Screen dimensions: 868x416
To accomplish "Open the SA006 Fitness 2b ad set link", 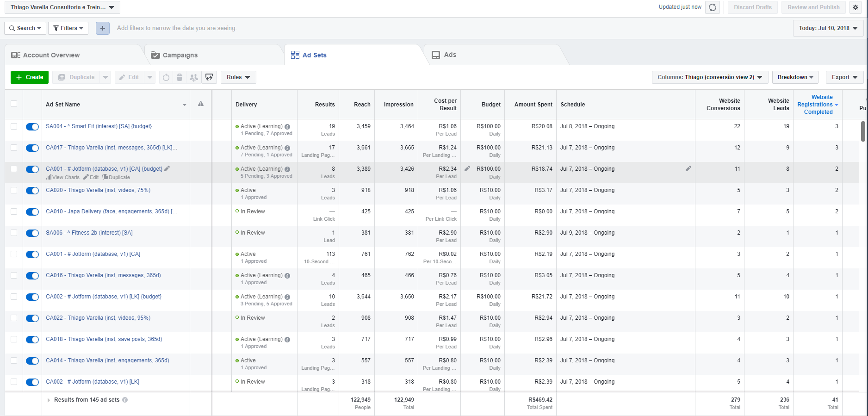I will tap(89, 233).
